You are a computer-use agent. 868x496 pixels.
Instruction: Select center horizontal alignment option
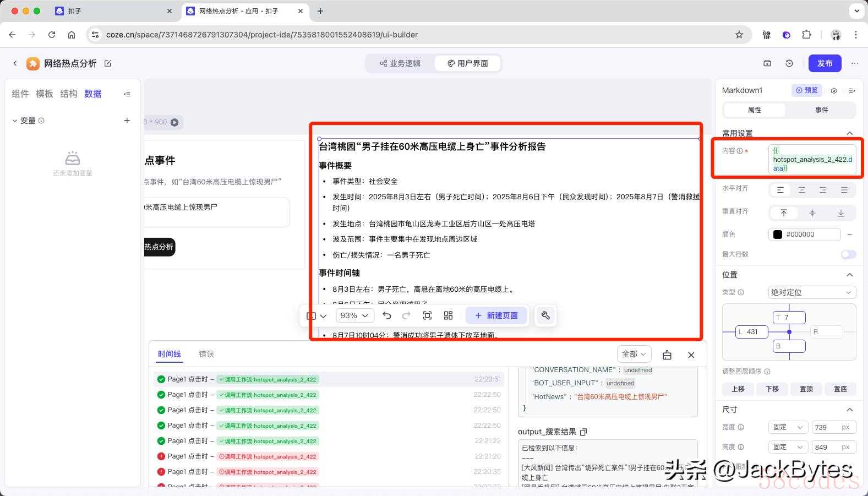[801, 190]
